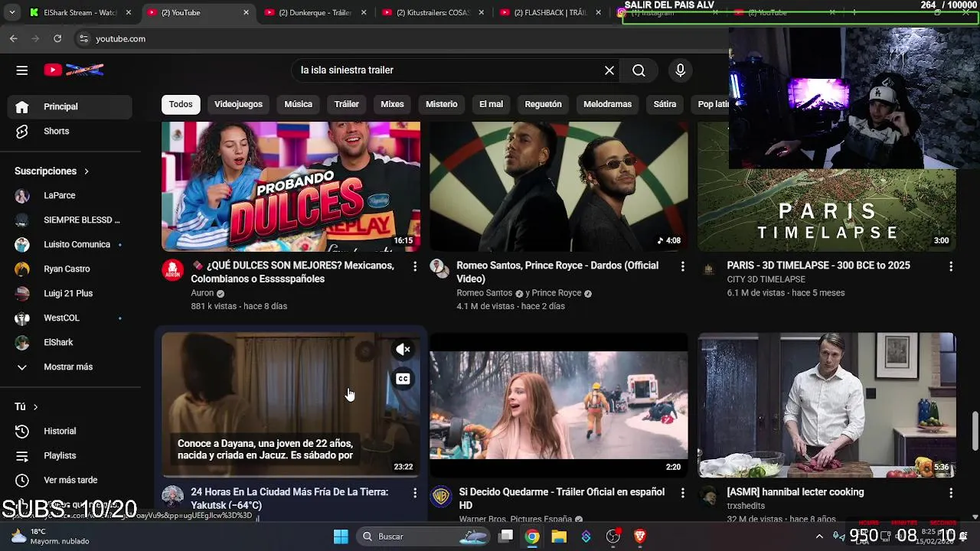Screen dimensions: 980x551
Task: Open LaParce subscription channel
Action: tap(70, 195)
